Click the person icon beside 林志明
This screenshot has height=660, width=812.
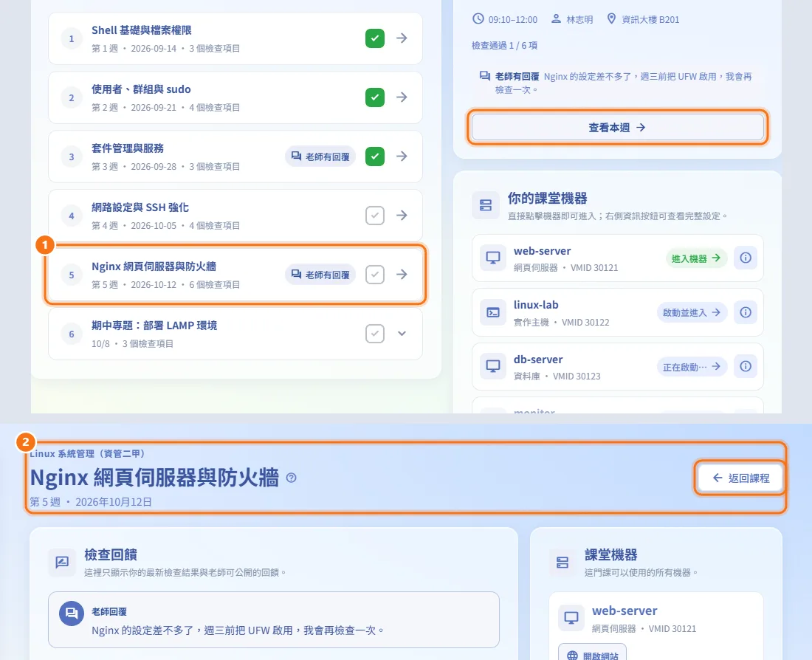click(556, 19)
